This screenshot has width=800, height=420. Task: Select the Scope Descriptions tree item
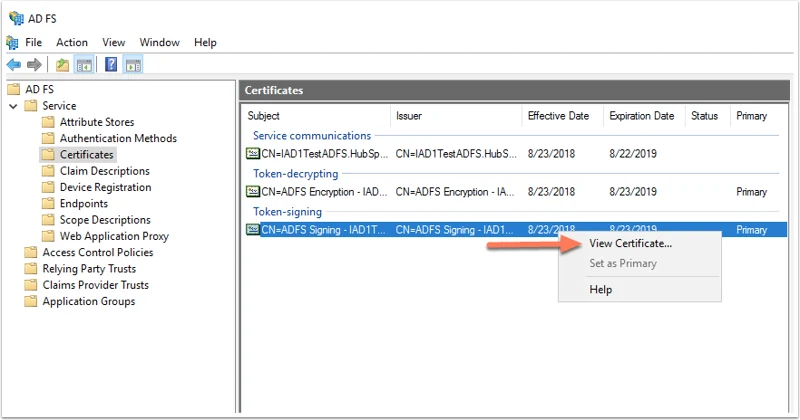click(x=105, y=220)
